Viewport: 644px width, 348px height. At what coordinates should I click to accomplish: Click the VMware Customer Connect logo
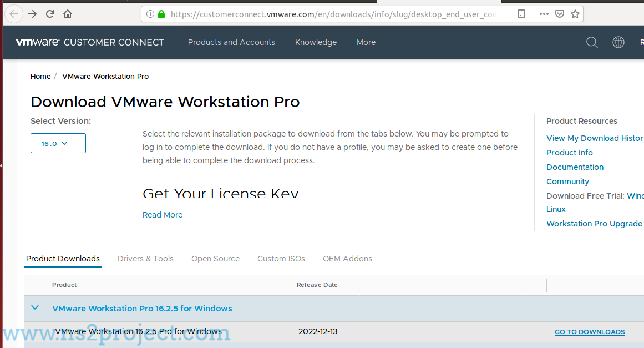point(90,42)
